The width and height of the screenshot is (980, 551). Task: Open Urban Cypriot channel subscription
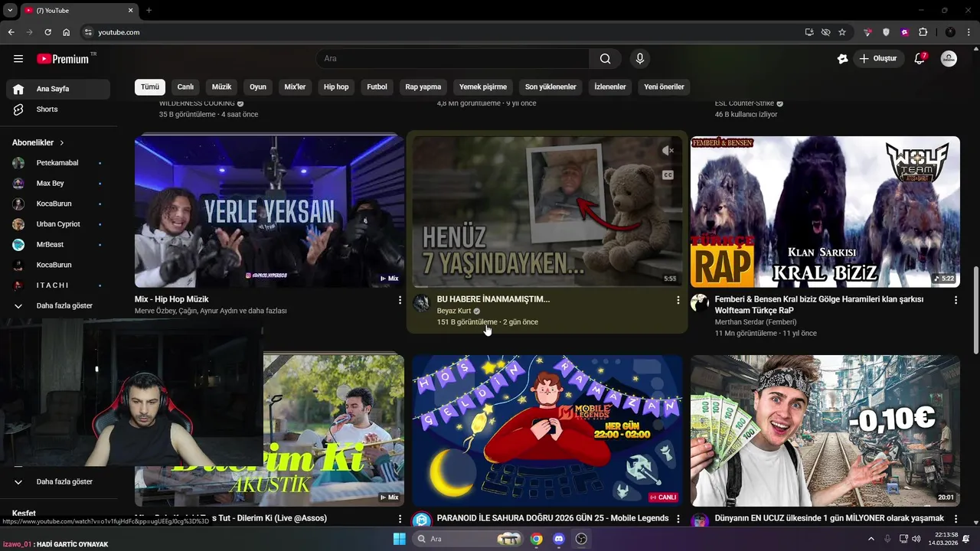click(58, 224)
